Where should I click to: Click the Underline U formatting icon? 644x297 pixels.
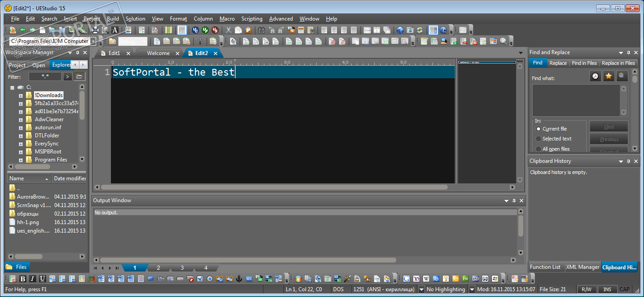[x=42, y=279]
